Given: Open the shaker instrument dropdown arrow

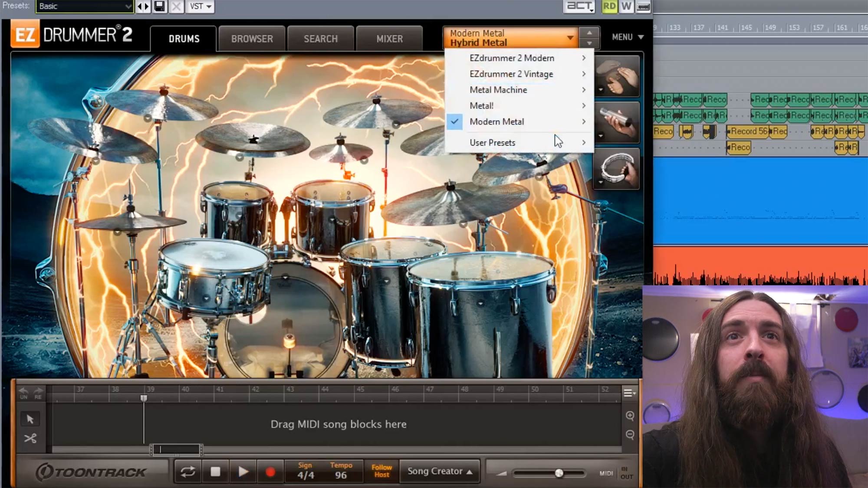Looking at the screenshot, I should pos(601,136).
